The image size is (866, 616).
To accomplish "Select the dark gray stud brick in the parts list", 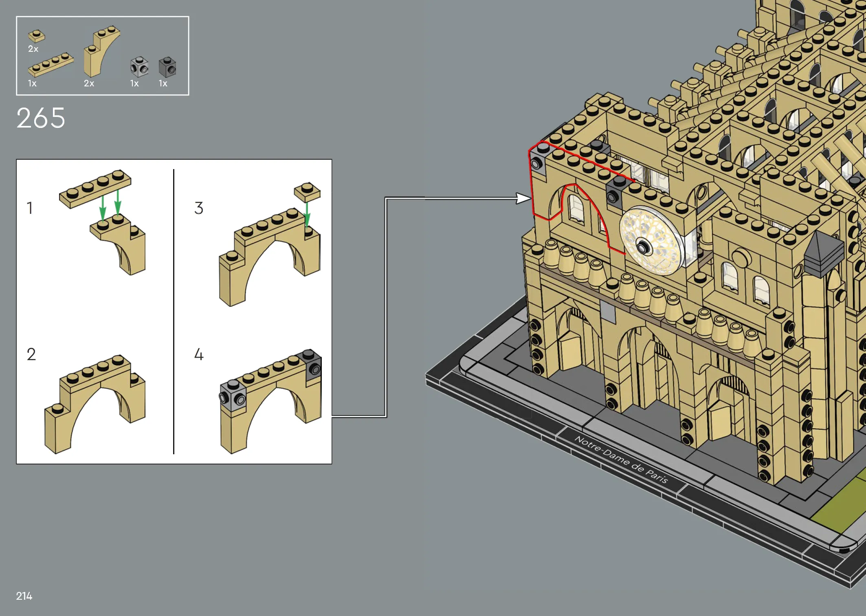I will tap(167, 67).
